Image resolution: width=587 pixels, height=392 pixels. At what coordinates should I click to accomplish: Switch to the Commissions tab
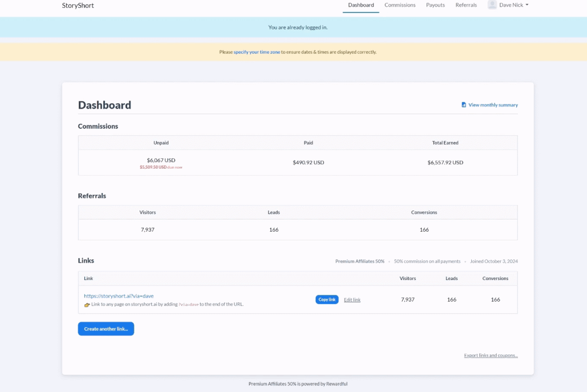(x=400, y=5)
